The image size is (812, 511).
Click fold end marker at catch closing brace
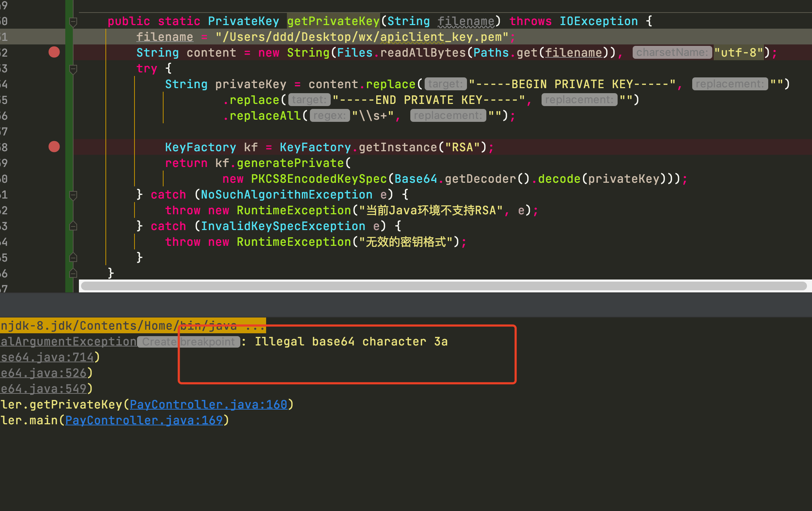73,258
